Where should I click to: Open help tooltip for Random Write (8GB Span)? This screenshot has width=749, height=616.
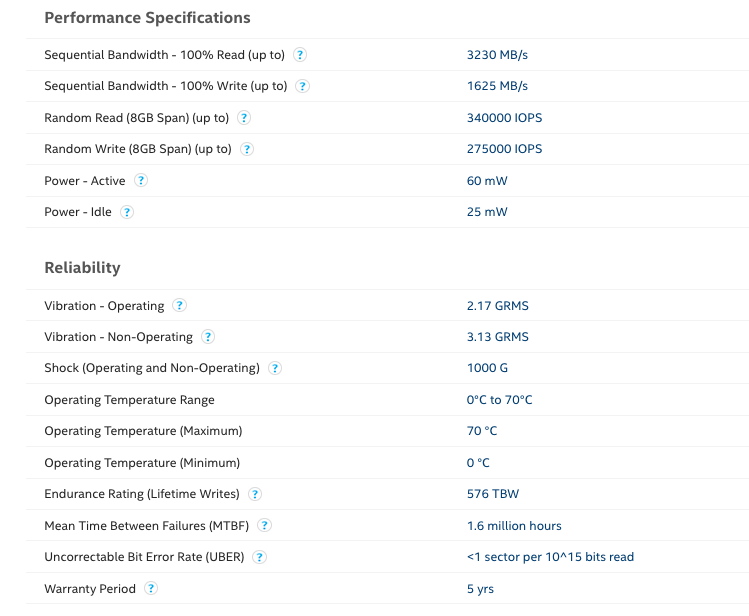(x=247, y=149)
